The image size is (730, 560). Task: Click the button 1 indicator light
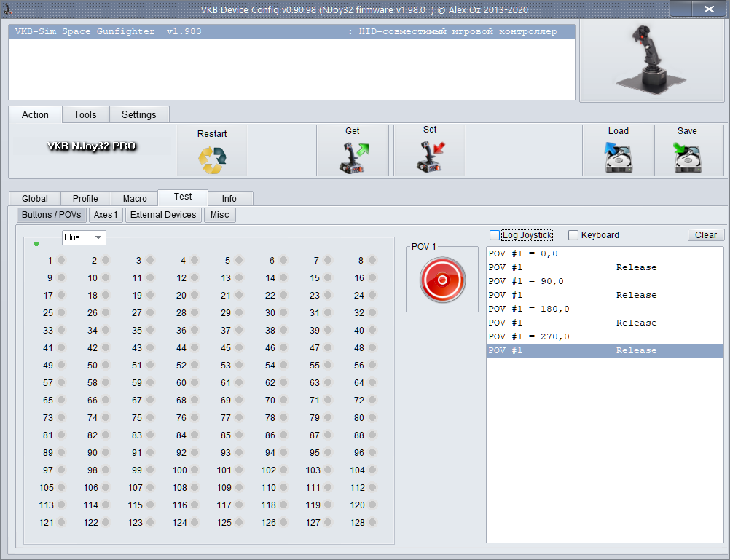(61, 260)
